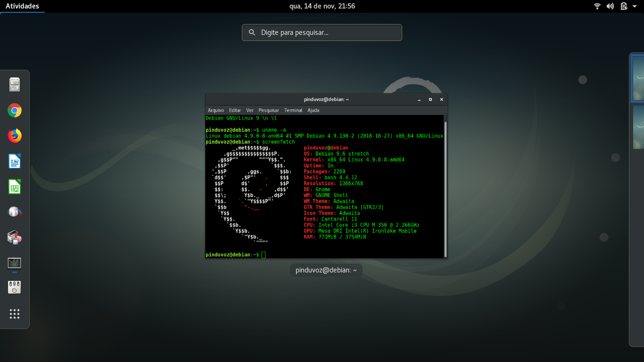The width and height of the screenshot is (644, 362).
Task: Open the Tweaks switch-panel icon in dock
Action: [x=15, y=288]
